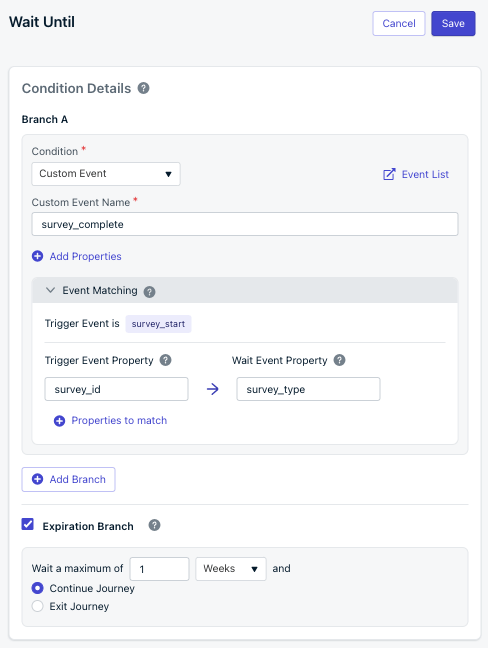Image resolution: width=488 pixels, height=648 pixels.
Task: Click the plus icon beside Add Properties
Action: click(38, 256)
